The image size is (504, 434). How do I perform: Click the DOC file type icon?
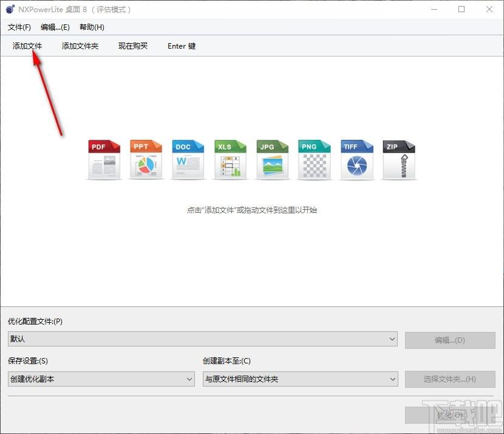188,159
